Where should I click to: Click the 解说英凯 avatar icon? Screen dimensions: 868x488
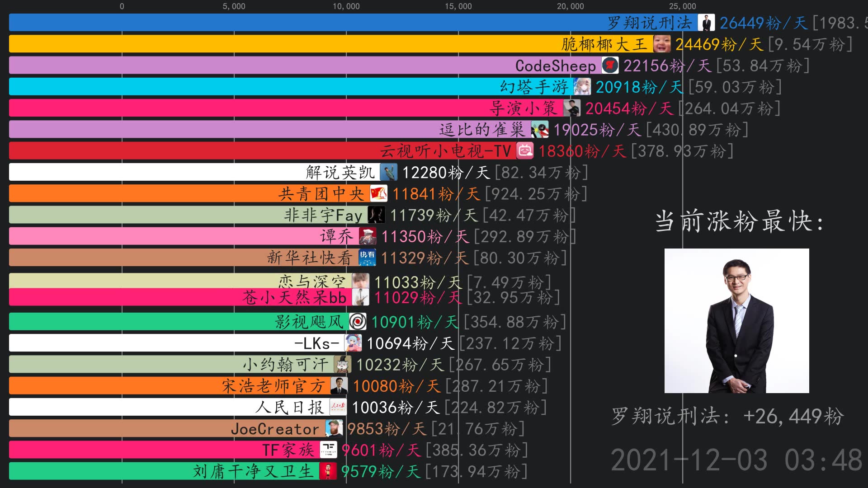coord(388,172)
